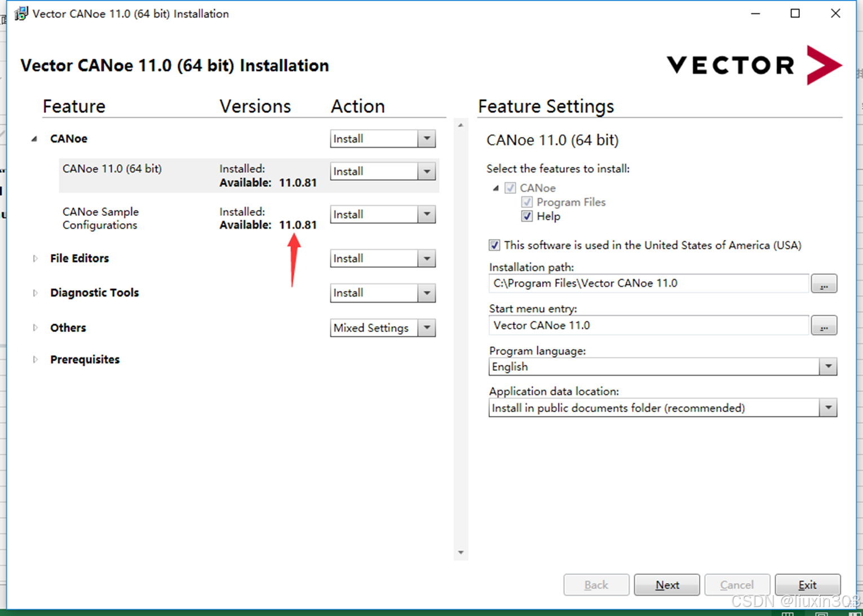Maximize the installer window
This screenshot has height=616, width=863.
click(x=795, y=14)
